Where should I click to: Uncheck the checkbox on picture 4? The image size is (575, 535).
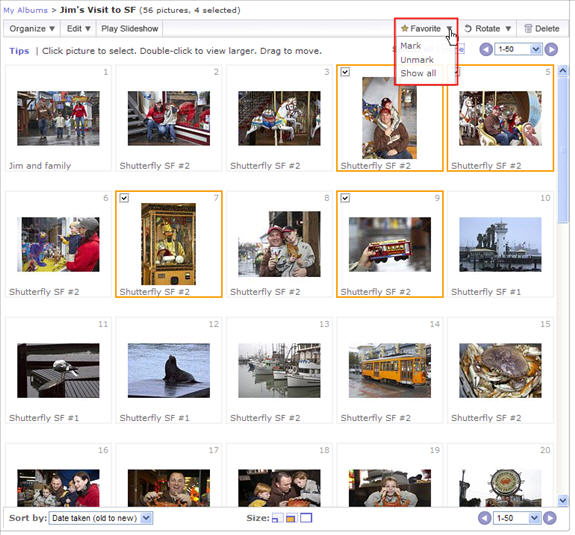tap(345, 72)
